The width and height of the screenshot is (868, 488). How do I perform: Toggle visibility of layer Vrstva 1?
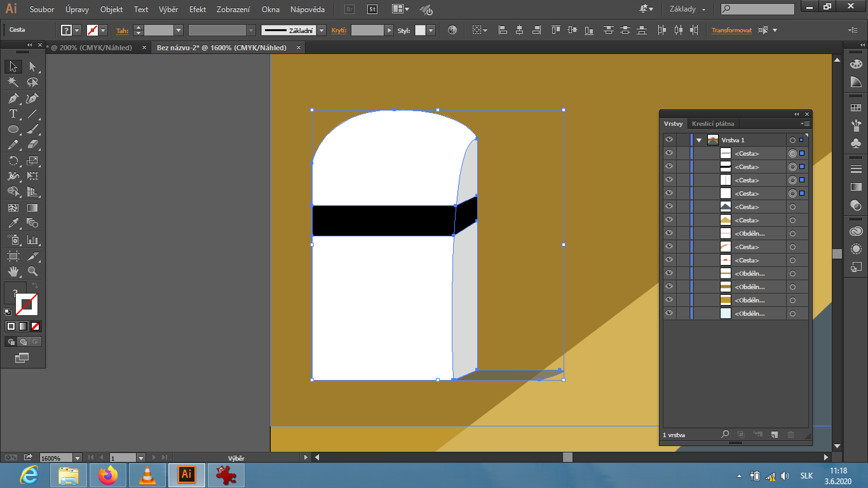tap(669, 140)
